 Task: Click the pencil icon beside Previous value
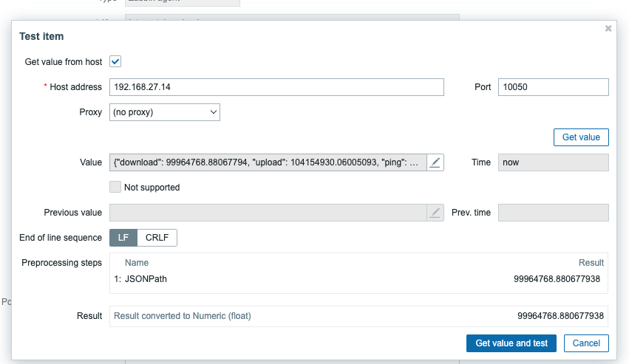pos(435,213)
